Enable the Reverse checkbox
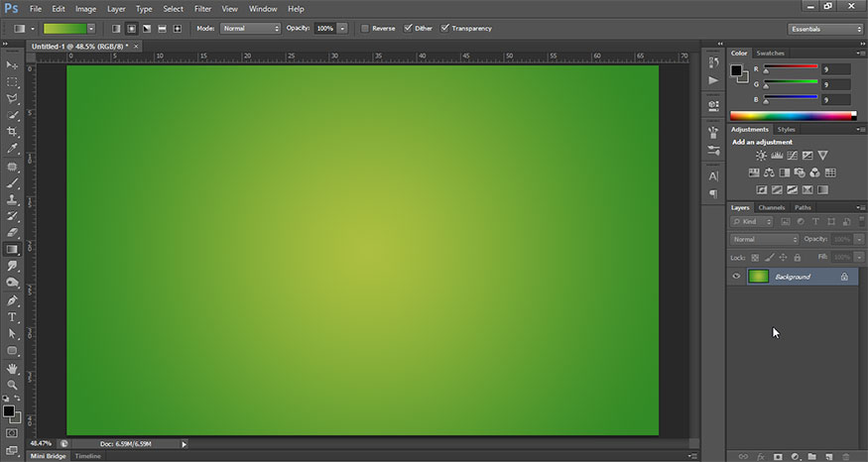Viewport: 868px width, 462px height. 365,28
